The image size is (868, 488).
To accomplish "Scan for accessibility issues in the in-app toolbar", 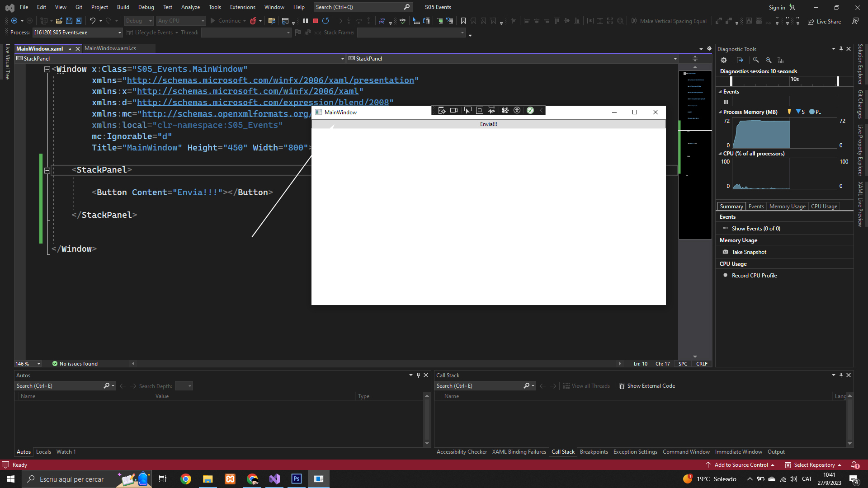I will click(517, 111).
